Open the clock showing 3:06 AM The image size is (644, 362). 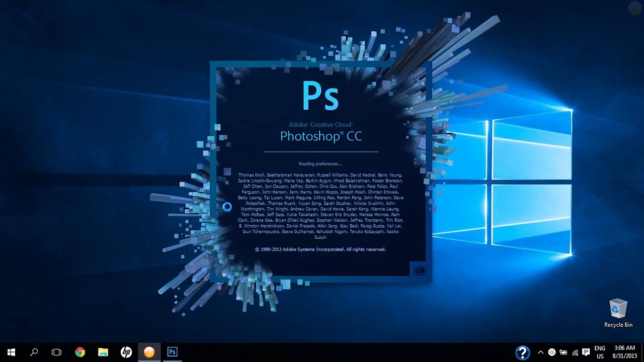point(625,352)
